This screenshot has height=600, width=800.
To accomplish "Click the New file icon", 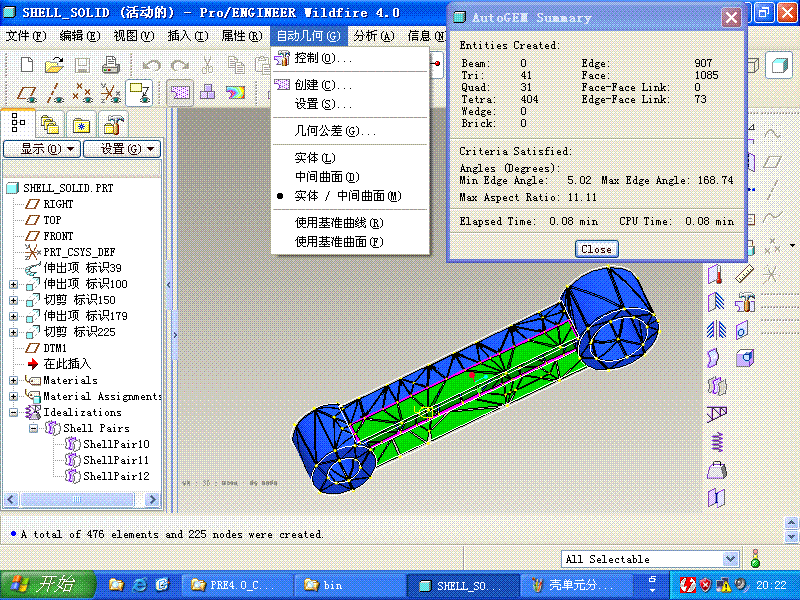I will click(27, 65).
